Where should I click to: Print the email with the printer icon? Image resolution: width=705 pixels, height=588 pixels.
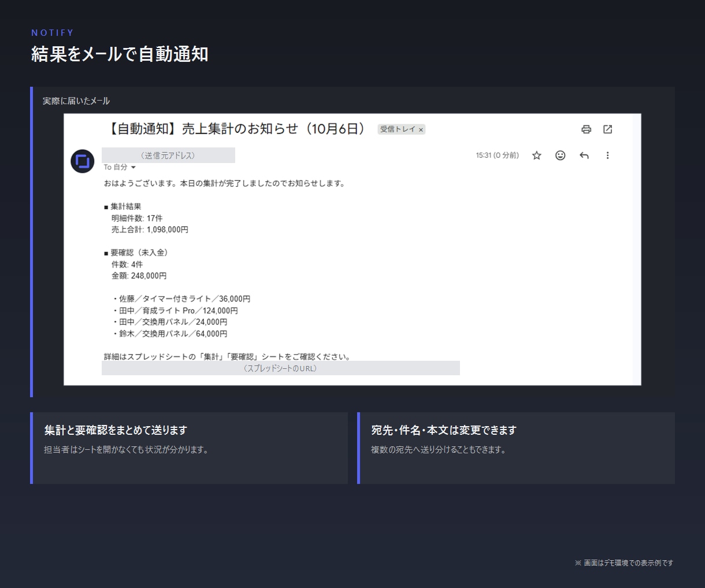point(586,130)
